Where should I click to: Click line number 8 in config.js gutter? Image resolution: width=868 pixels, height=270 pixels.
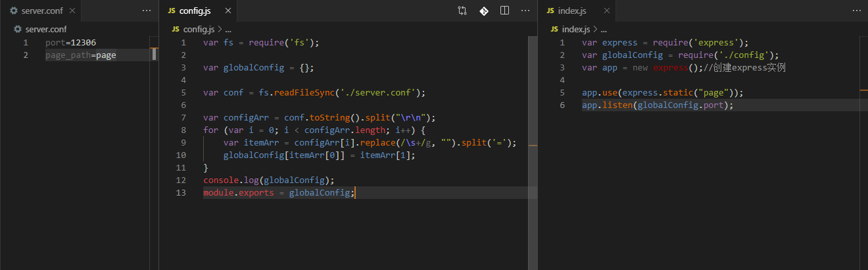(183, 130)
